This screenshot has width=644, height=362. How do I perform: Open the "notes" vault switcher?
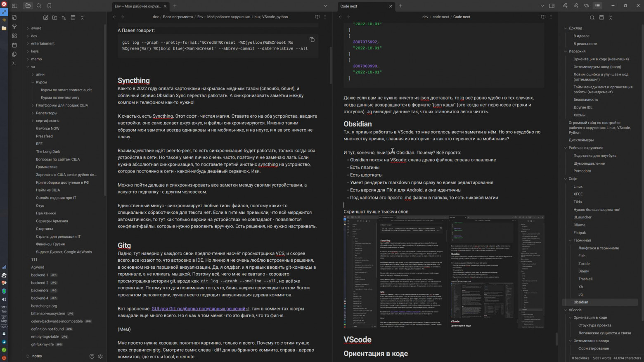[36, 356]
